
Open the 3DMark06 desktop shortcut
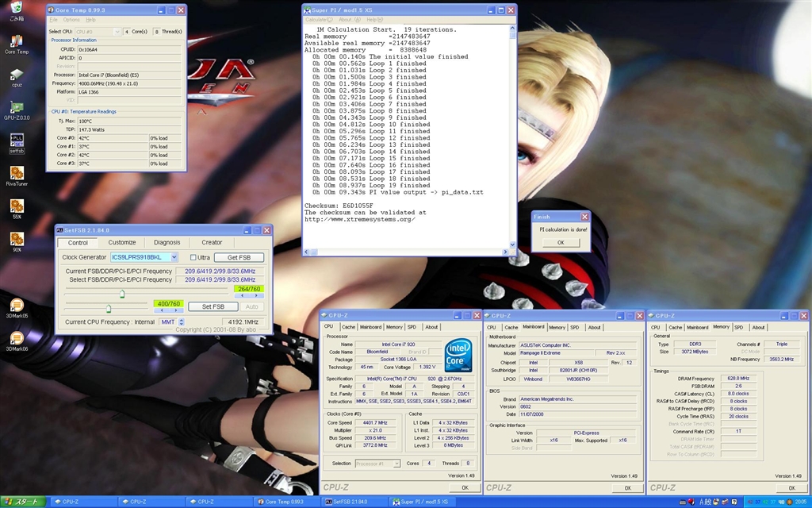coord(16,339)
